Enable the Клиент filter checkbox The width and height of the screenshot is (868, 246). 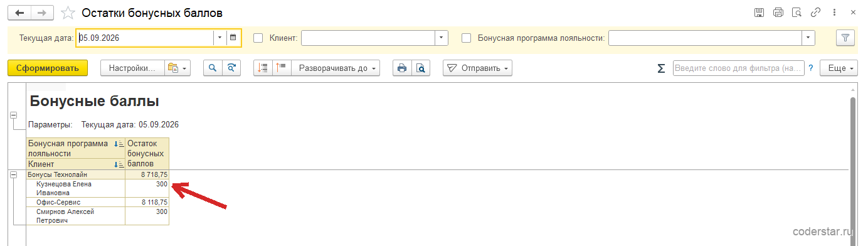(258, 38)
